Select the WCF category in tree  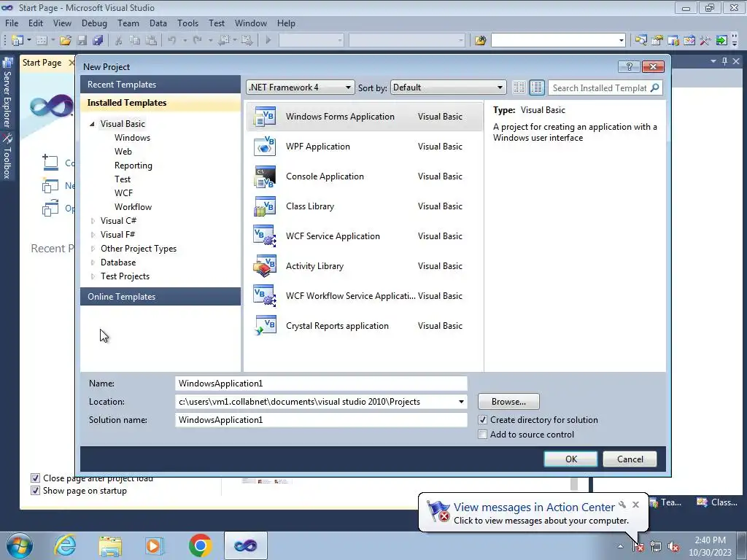[123, 192]
